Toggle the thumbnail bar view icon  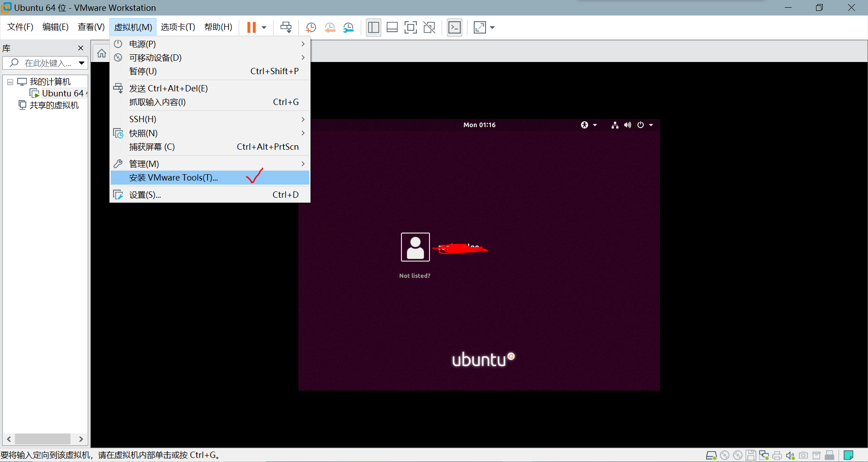(392, 28)
